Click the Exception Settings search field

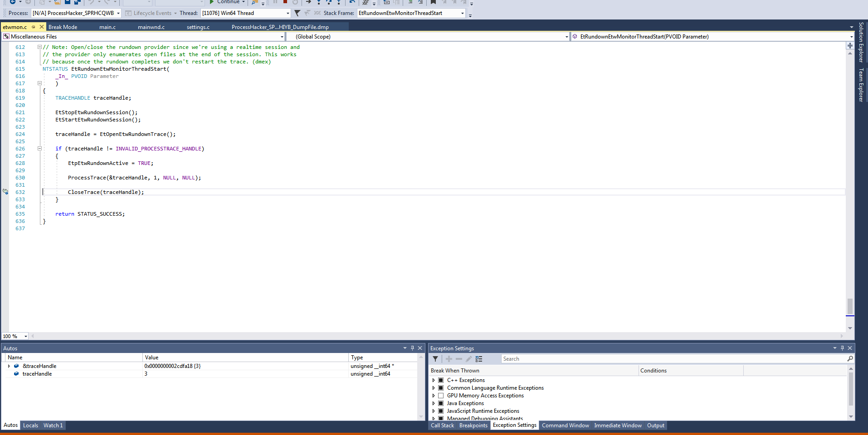[673, 359]
